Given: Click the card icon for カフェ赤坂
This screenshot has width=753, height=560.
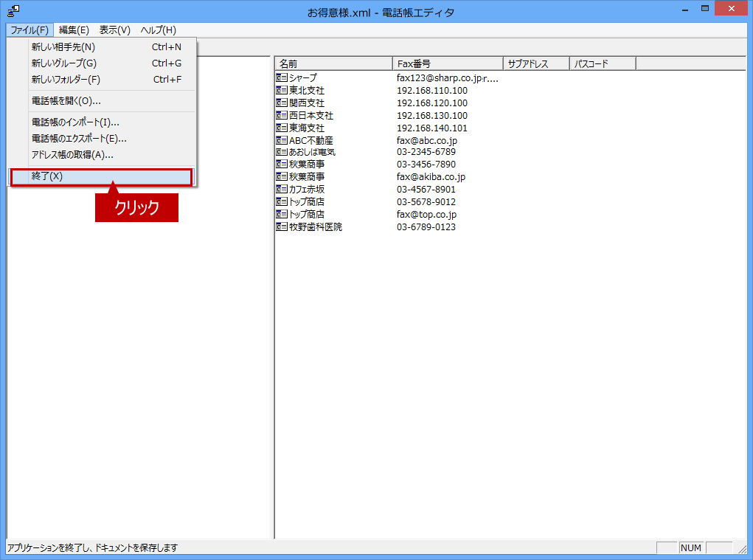Looking at the screenshot, I should (282, 189).
